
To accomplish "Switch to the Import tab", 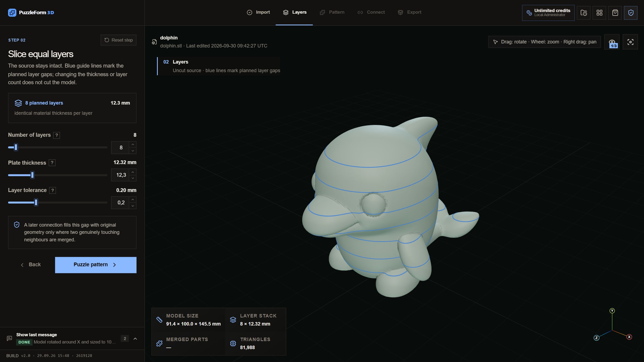I will point(258,12).
